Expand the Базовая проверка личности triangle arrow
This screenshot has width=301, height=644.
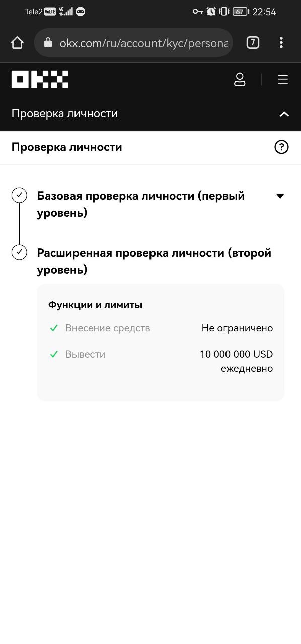280,196
